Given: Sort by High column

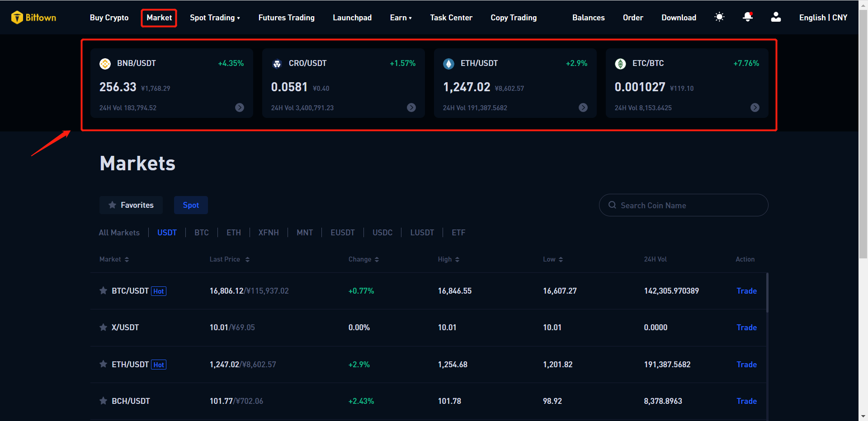Looking at the screenshot, I should tap(457, 259).
